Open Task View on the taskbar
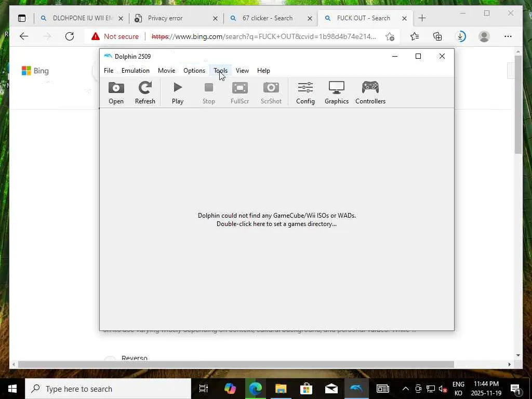This screenshot has height=399, width=532. click(x=204, y=389)
